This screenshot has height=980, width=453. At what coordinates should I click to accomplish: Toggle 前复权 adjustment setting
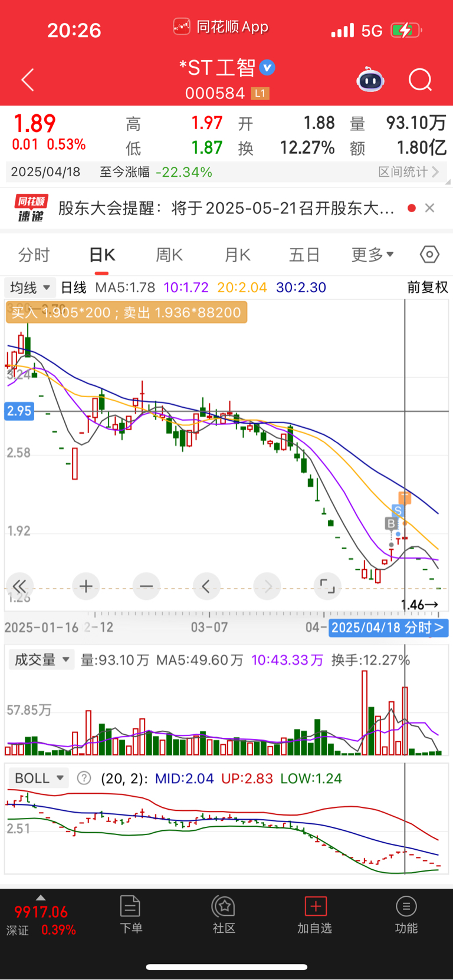428,288
